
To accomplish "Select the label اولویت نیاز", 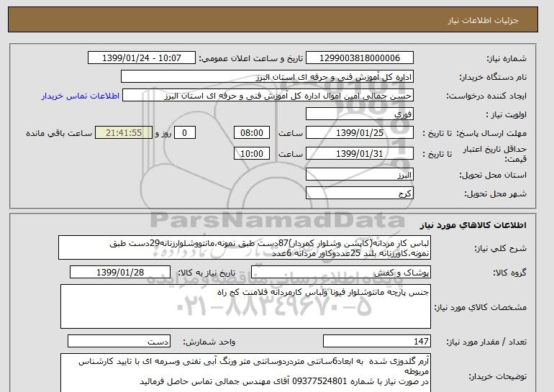I will [506, 114].
